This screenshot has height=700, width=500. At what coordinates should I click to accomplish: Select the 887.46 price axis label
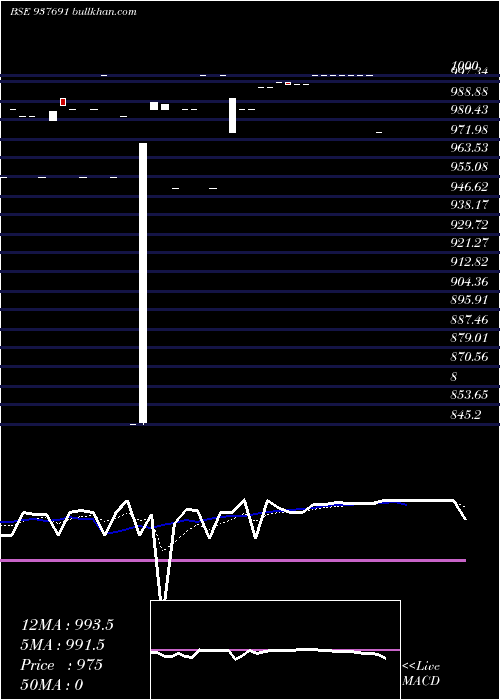pyautogui.click(x=469, y=320)
